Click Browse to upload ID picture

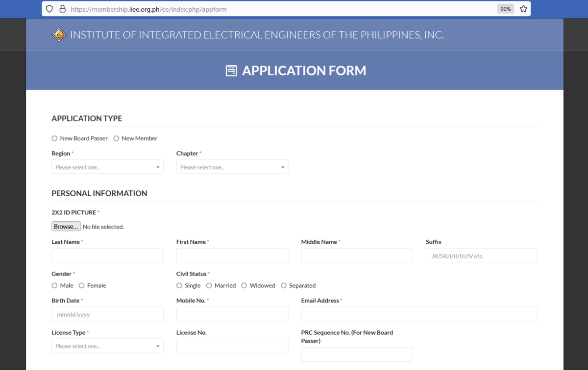[66, 227]
